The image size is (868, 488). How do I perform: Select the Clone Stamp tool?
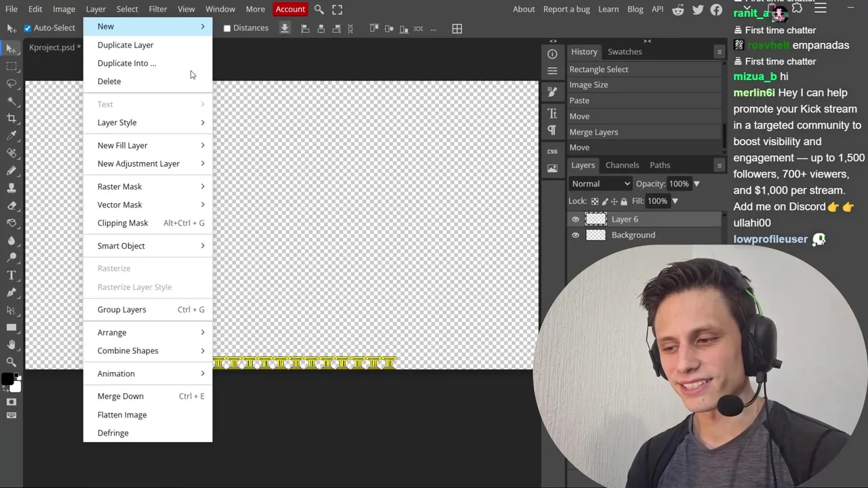pyautogui.click(x=12, y=188)
